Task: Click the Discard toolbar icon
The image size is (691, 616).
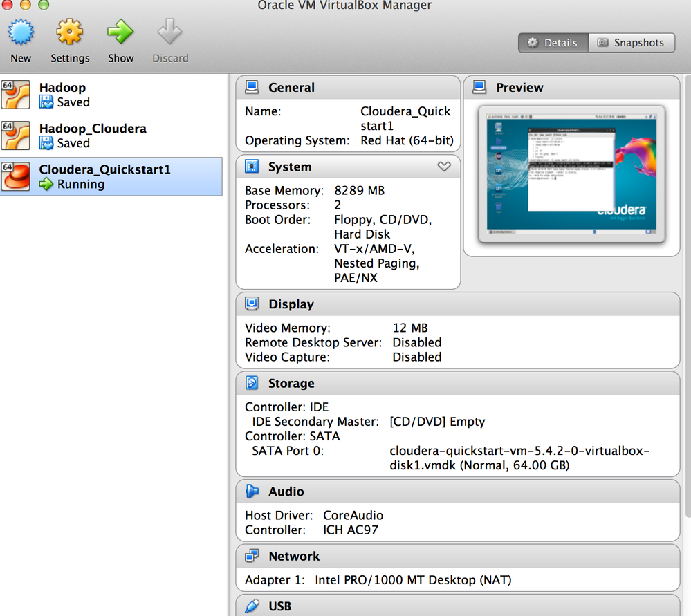Action: pyautogui.click(x=169, y=32)
